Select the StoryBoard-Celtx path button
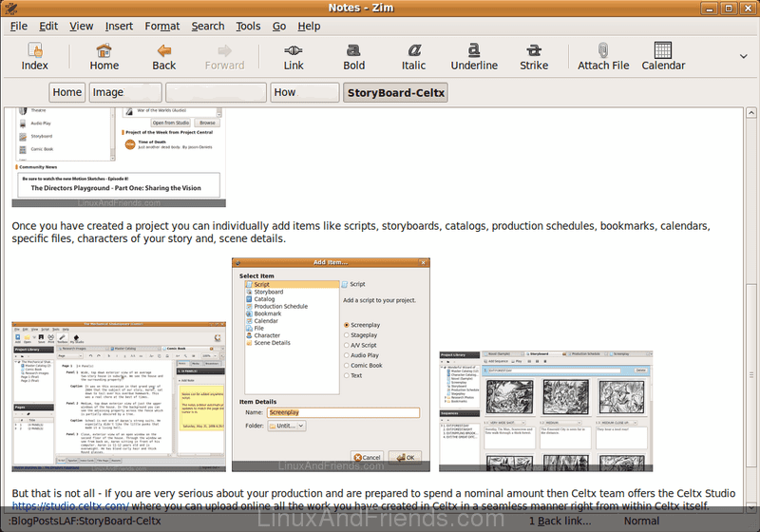The image size is (760, 532). [x=395, y=92]
